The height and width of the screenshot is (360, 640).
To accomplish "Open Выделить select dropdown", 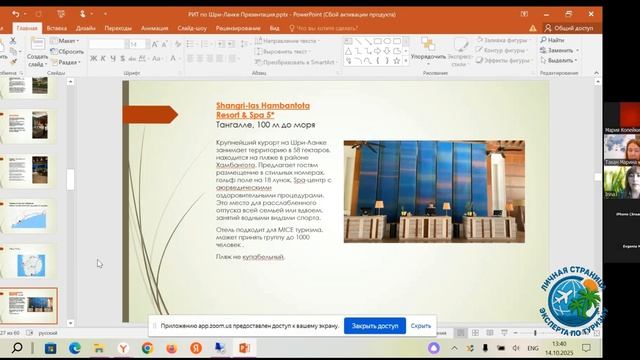I will (558, 60).
